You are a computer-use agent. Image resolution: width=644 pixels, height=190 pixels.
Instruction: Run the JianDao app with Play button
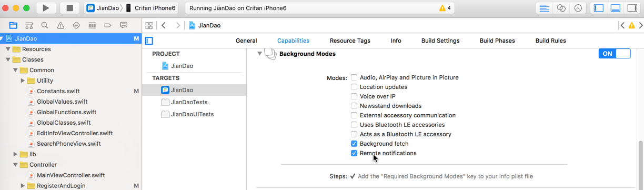tap(46, 8)
